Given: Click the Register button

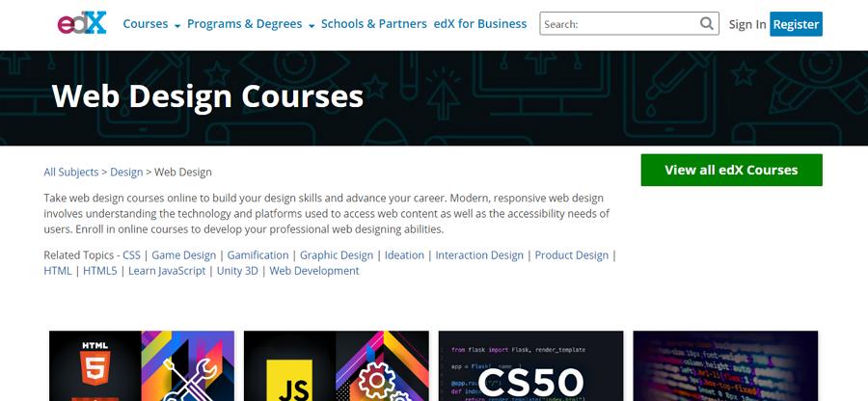Looking at the screenshot, I should point(796,24).
